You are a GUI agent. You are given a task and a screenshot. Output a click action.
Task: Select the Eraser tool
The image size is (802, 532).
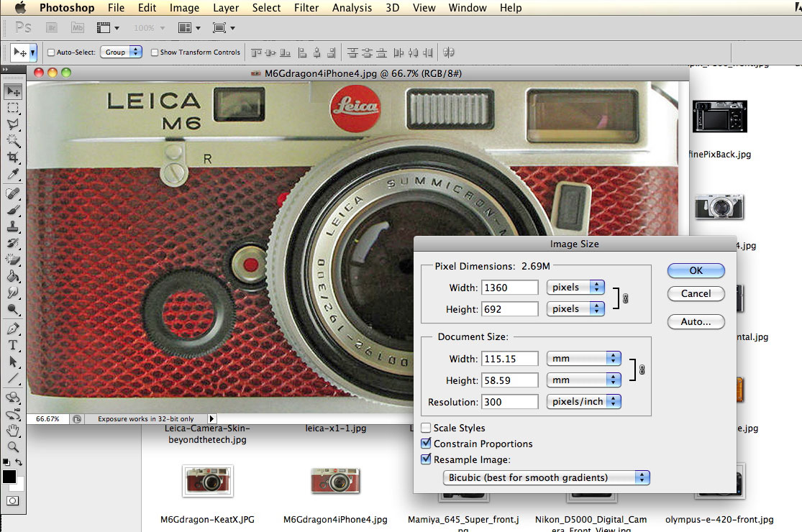13,259
